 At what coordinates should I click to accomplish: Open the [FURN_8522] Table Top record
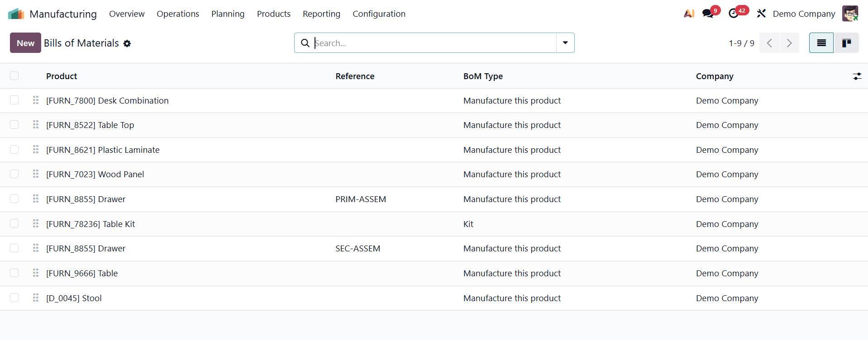90,125
